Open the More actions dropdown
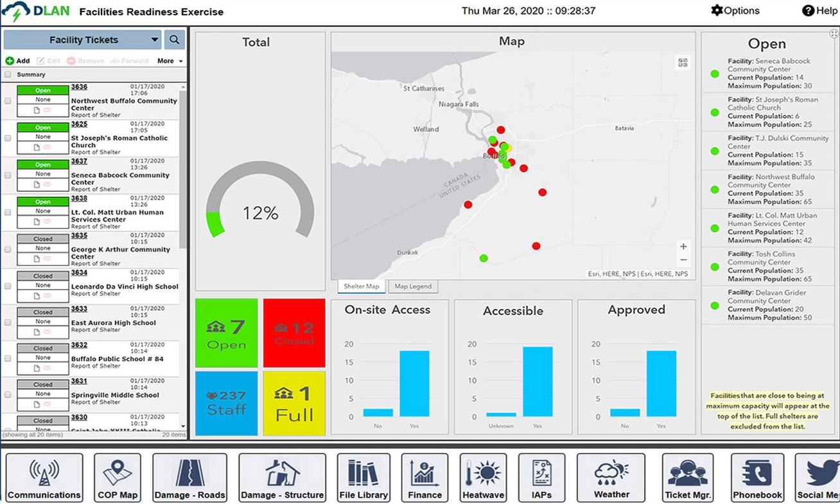Viewport: 840px width, 504px height. pos(170,61)
